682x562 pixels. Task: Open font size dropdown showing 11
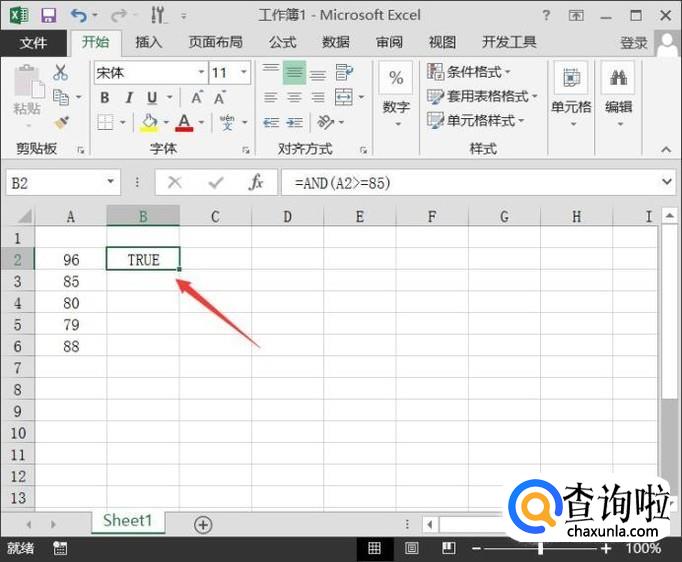pos(244,72)
